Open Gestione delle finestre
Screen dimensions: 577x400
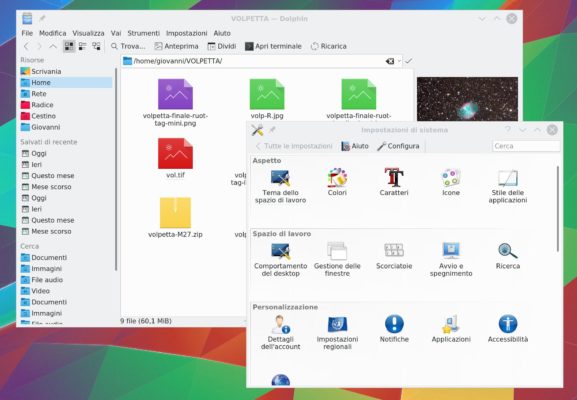(x=337, y=259)
